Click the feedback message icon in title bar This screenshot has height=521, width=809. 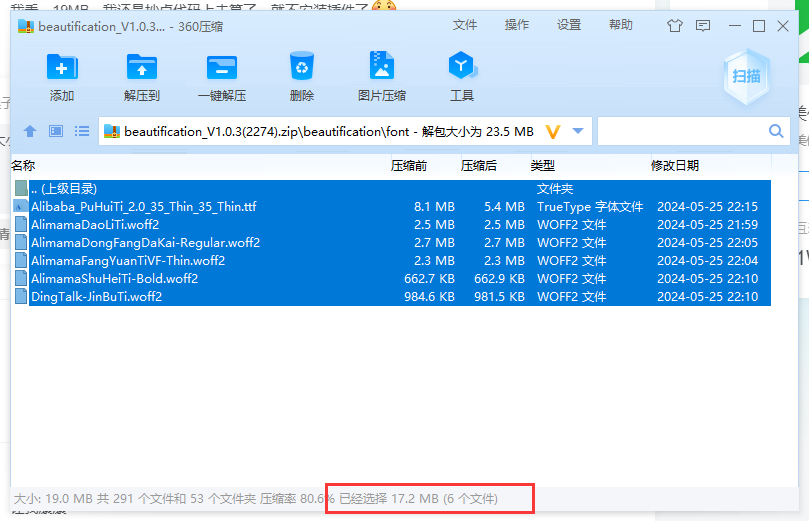click(x=703, y=26)
